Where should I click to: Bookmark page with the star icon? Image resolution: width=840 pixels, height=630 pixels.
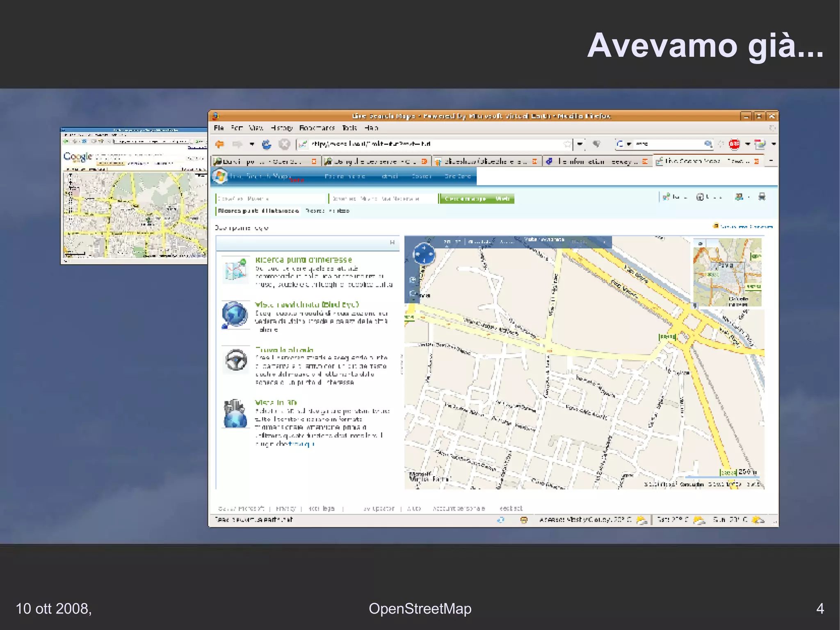(567, 144)
